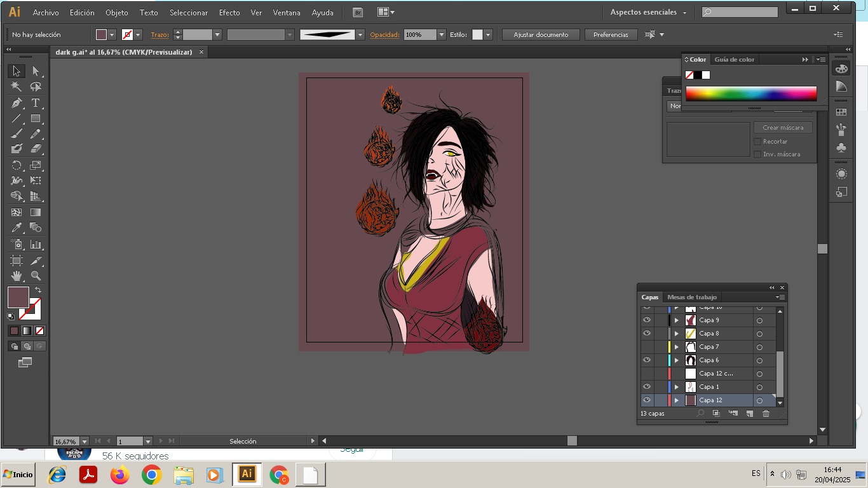Screen dimensions: 868x488
Task: Expand layer Capa 1 contents
Action: (677, 387)
